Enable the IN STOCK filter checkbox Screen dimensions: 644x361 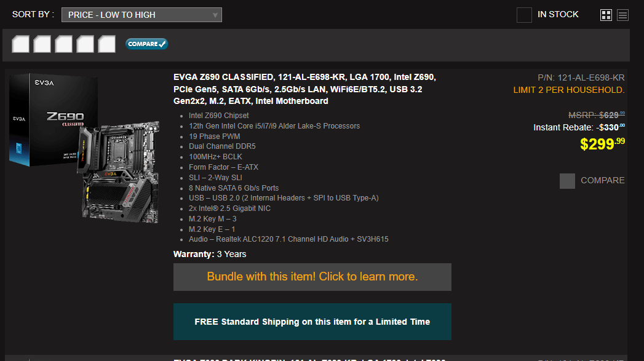click(524, 15)
